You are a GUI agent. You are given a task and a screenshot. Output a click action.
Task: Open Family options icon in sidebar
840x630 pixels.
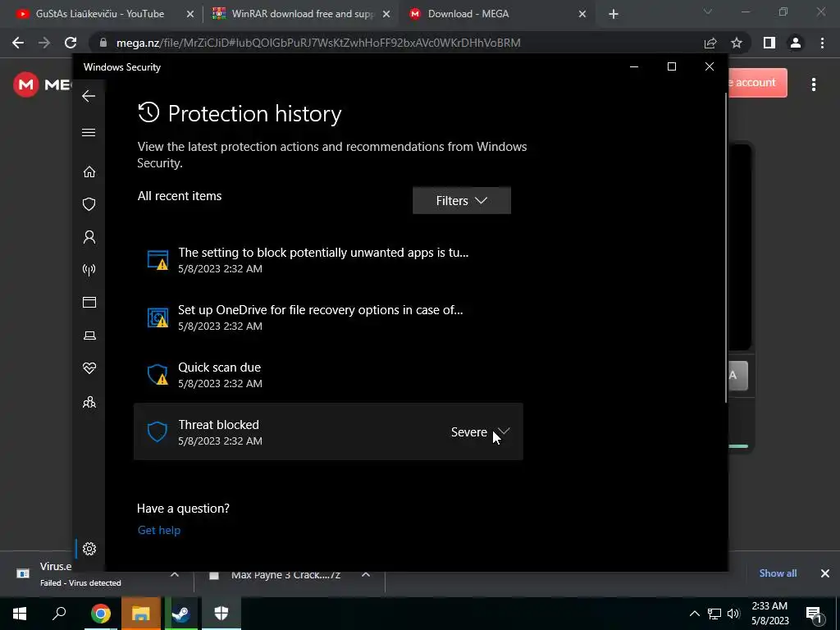[x=89, y=402]
